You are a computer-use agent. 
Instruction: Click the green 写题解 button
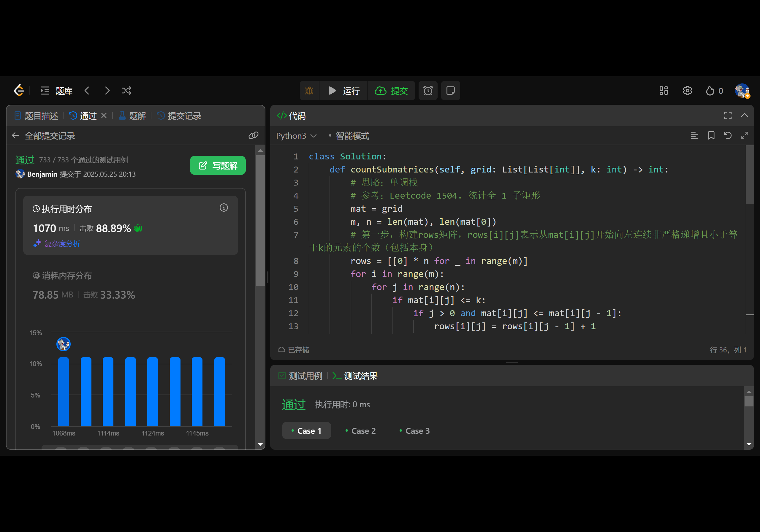tap(218, 166)
